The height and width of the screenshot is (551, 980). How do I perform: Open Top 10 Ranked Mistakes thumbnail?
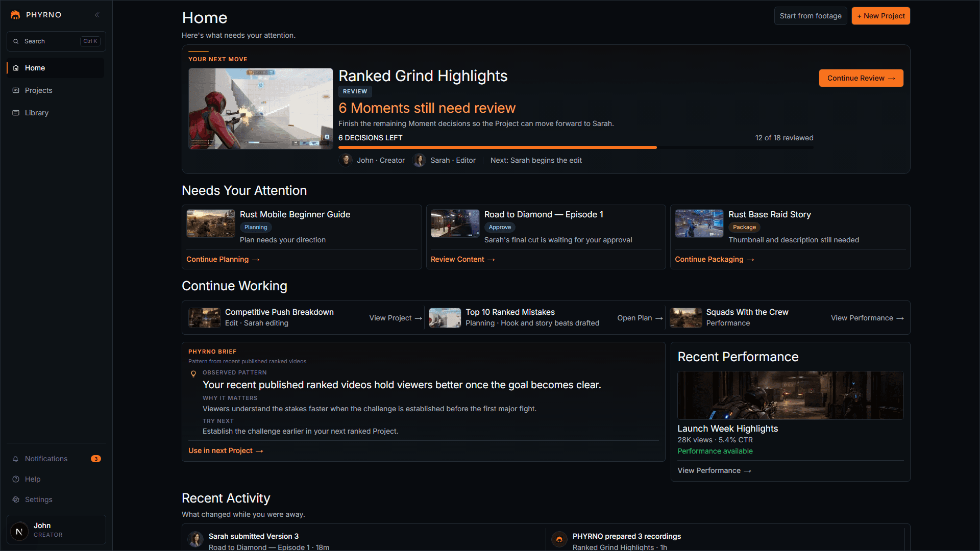pos(445,318)
